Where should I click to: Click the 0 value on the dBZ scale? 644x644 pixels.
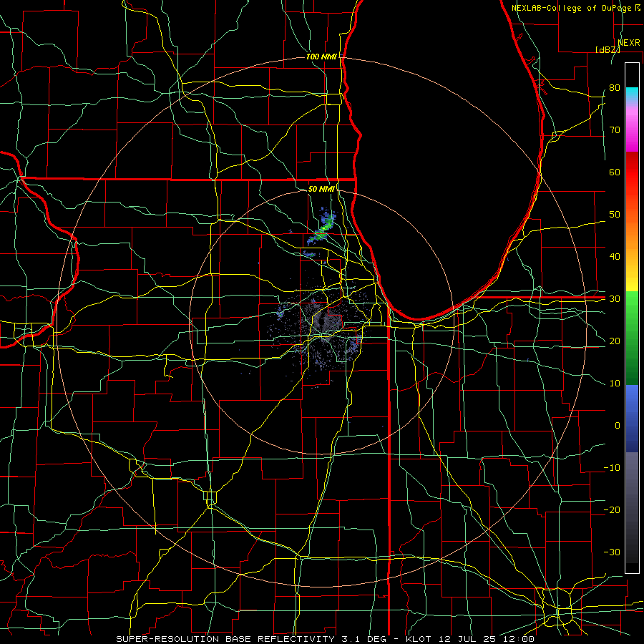pos(618,426)
